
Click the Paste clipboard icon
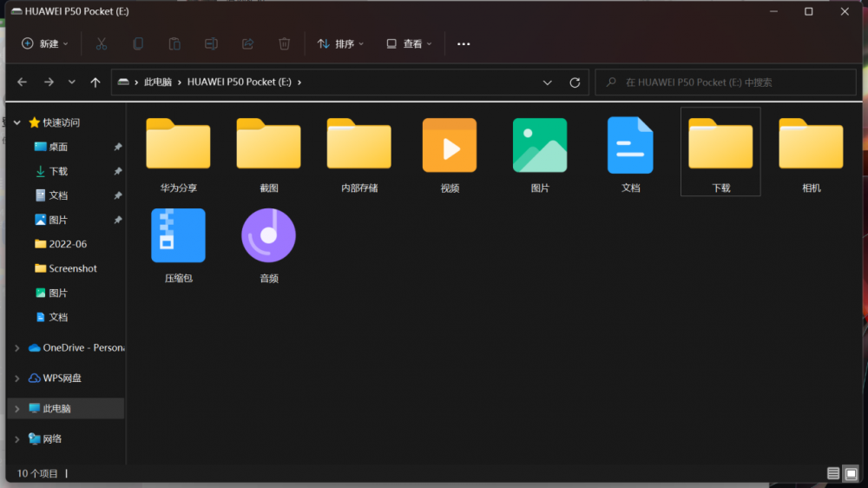[x=174, y=43]
